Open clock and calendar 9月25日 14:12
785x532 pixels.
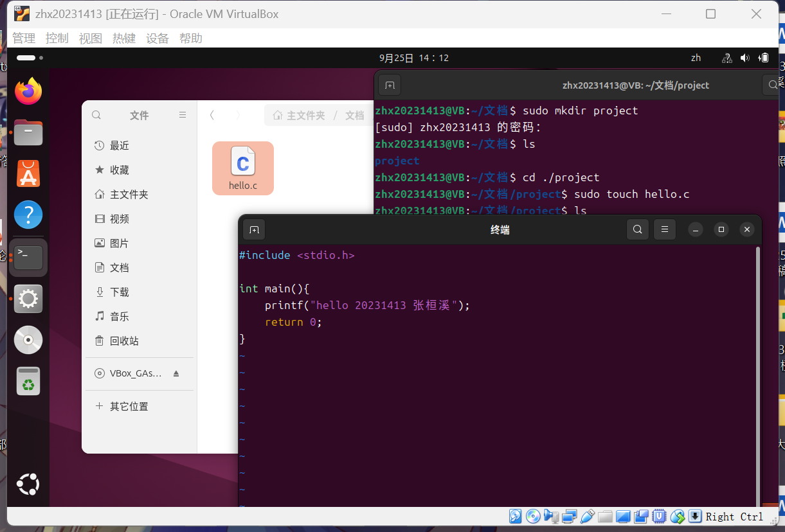[414, 58]
